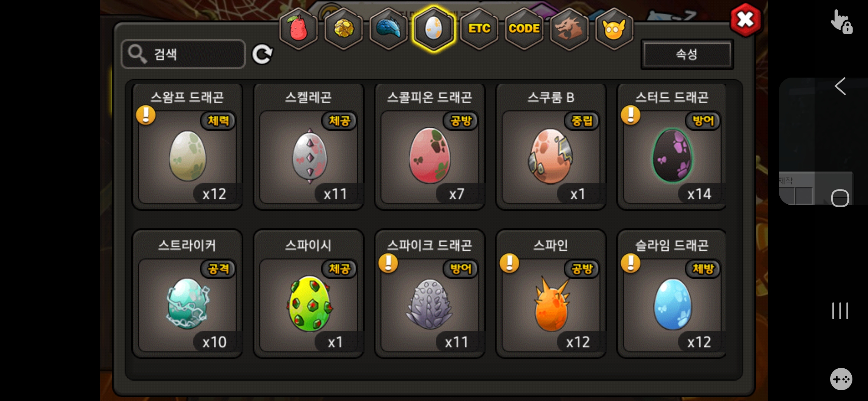Click the refresh arrow beside search
Image resolution: width=868 pixels, height=401 pixels.
coord(262,55)
